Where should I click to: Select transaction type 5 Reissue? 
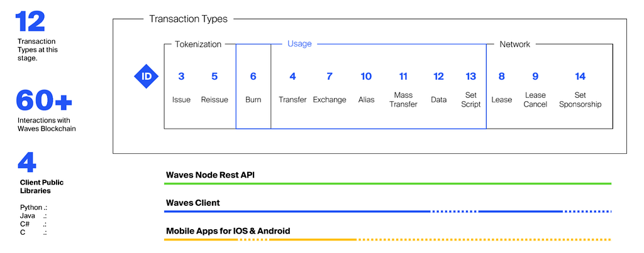(x=214, y=88)
